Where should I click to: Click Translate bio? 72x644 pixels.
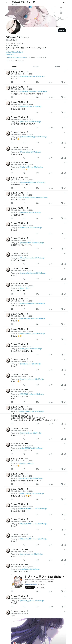click(x=10, y=54)
